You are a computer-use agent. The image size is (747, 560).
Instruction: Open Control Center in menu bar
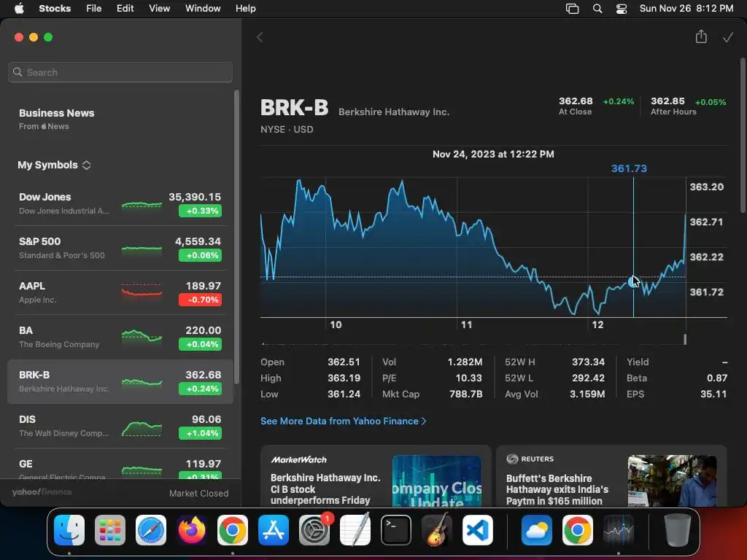click(x=622, y=9)
